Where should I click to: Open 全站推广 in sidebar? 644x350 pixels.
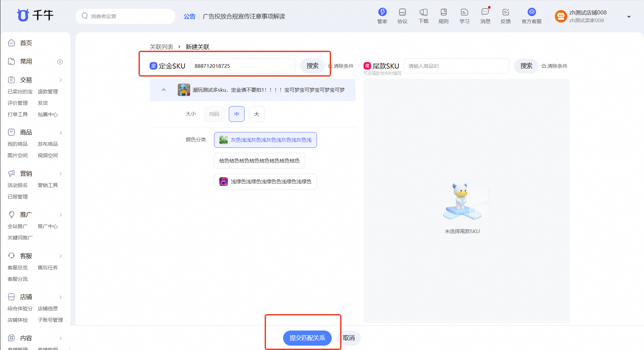17,226
